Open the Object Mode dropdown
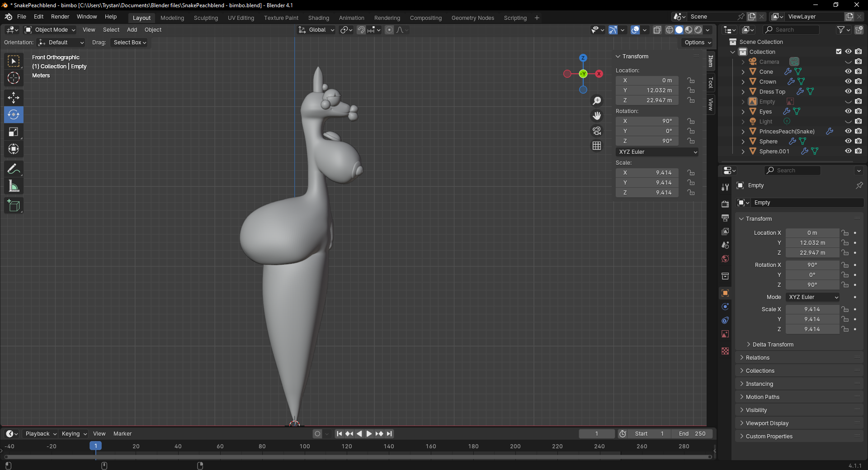This screenshot has width=868, height=470. click(50, 30)
